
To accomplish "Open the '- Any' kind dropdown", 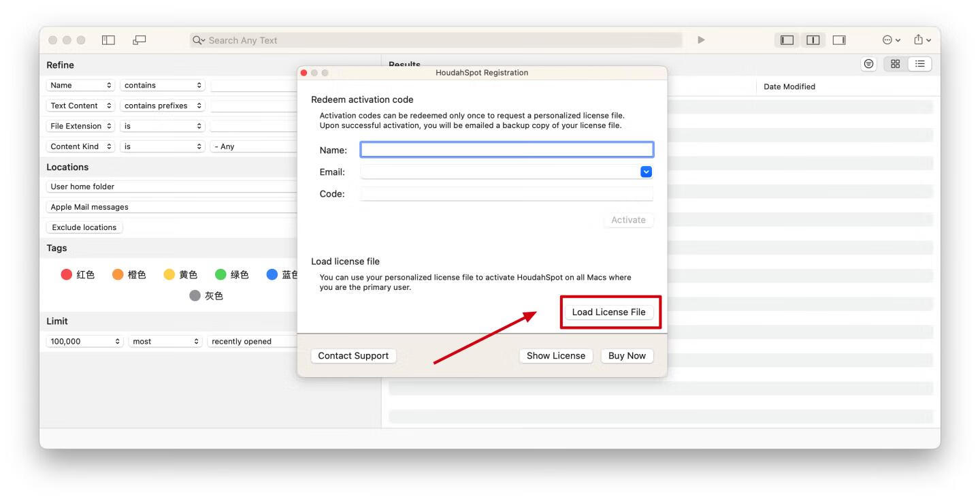I will tap(254, 146).
